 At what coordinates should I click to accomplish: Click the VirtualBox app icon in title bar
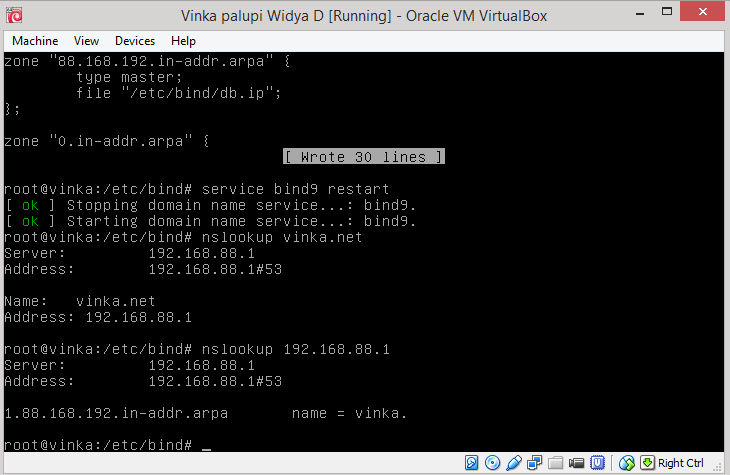click(x=14, y=15)
